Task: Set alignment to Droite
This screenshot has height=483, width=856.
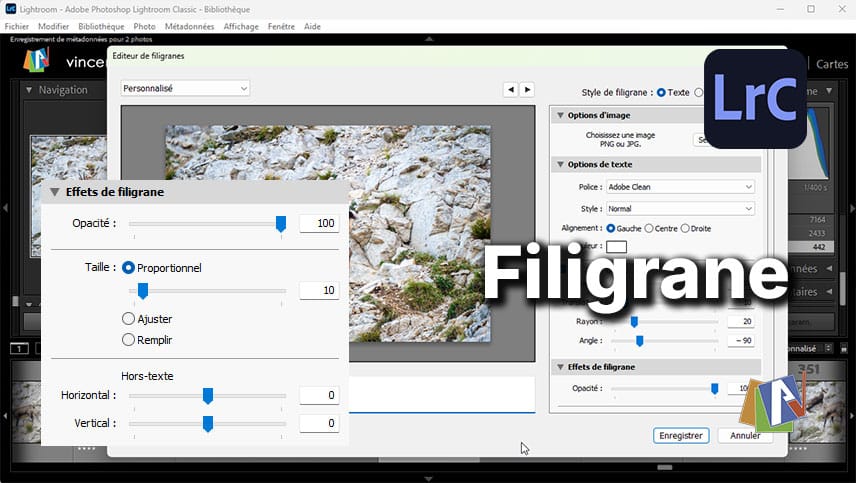Action: point(685,229)
